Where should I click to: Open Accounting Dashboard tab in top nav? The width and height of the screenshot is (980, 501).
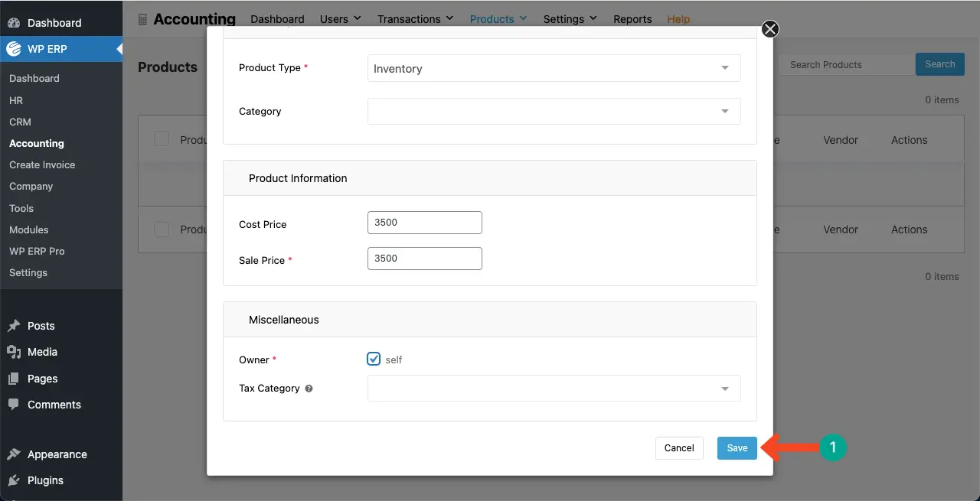(x=277, y=19)
